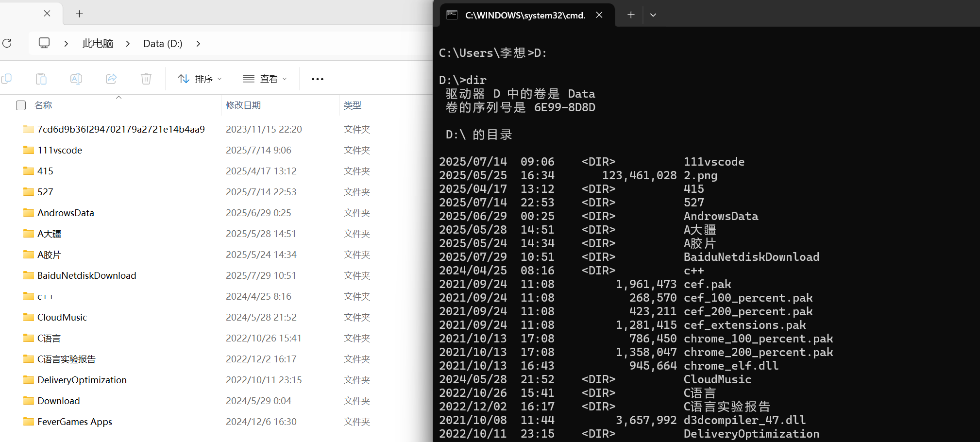Click folder icon beside Download
Image resolution: width=980 pixels, height=442 pixels.
tap(29, 401)
